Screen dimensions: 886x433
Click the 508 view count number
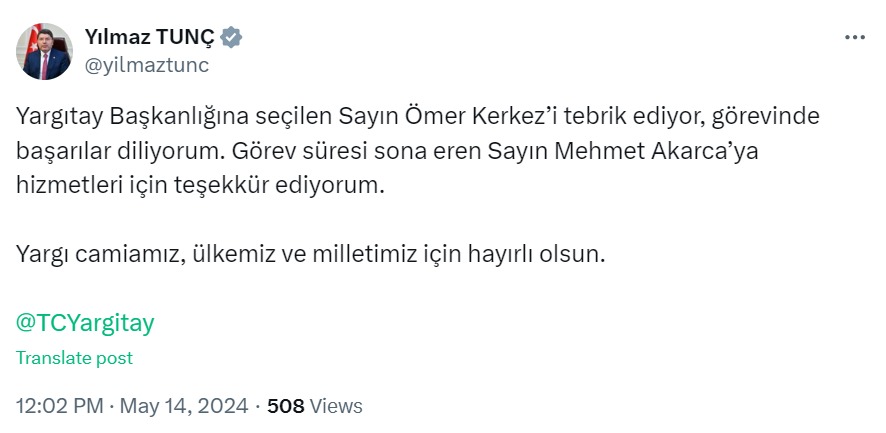coord(286,406)
